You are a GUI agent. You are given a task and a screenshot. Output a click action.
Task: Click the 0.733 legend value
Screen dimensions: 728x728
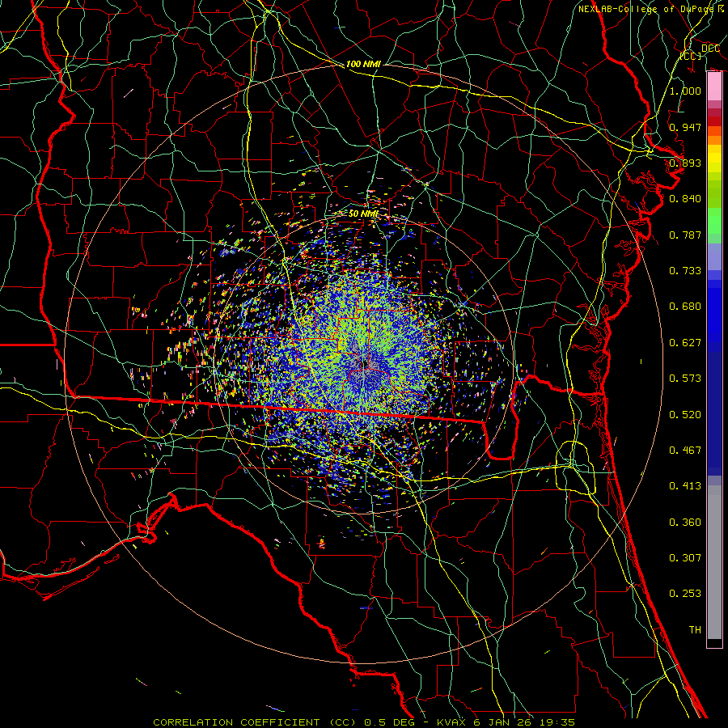(685, 271)
